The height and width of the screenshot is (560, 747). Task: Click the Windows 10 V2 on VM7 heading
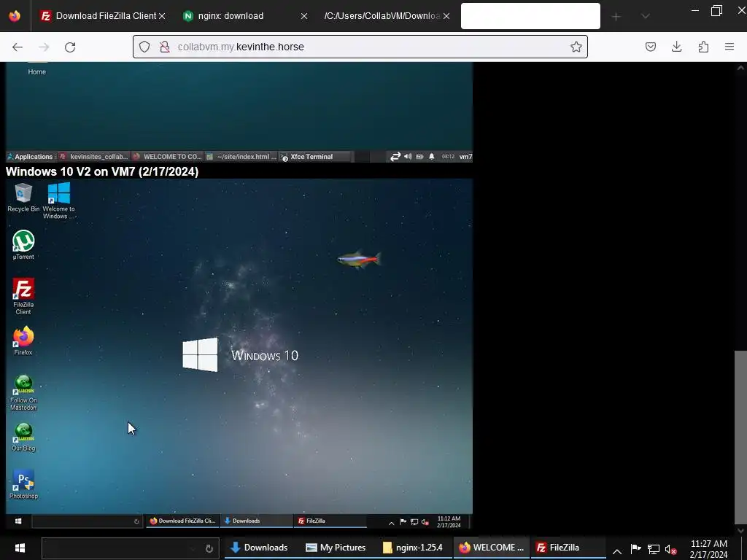102,171
